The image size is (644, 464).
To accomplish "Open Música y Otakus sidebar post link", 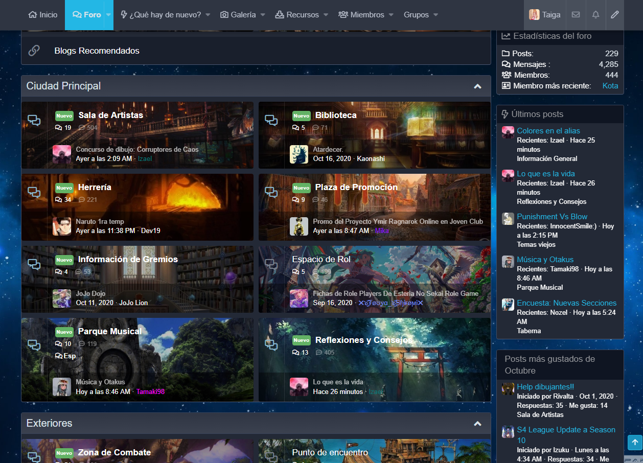I will 545,260.
